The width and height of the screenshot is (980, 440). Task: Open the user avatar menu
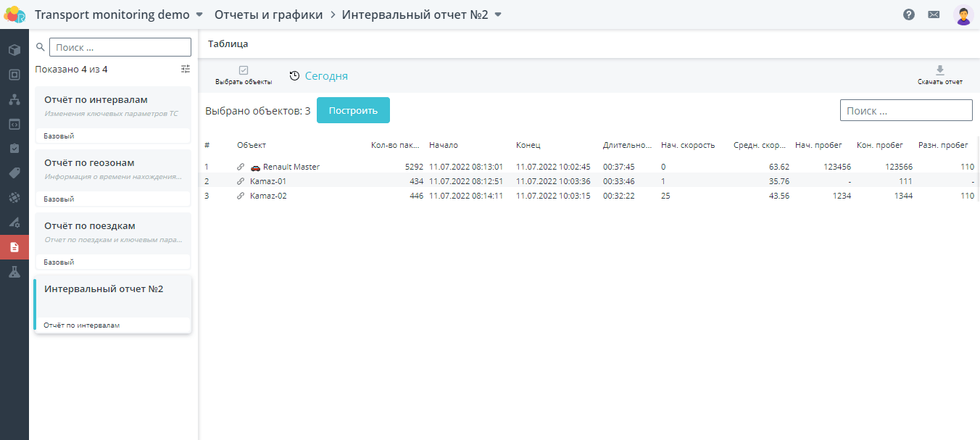click(x=963, y=14)
